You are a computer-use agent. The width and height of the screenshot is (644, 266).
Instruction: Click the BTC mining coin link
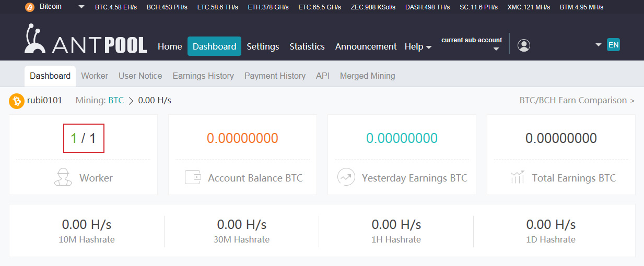click(x=116, y=100)
